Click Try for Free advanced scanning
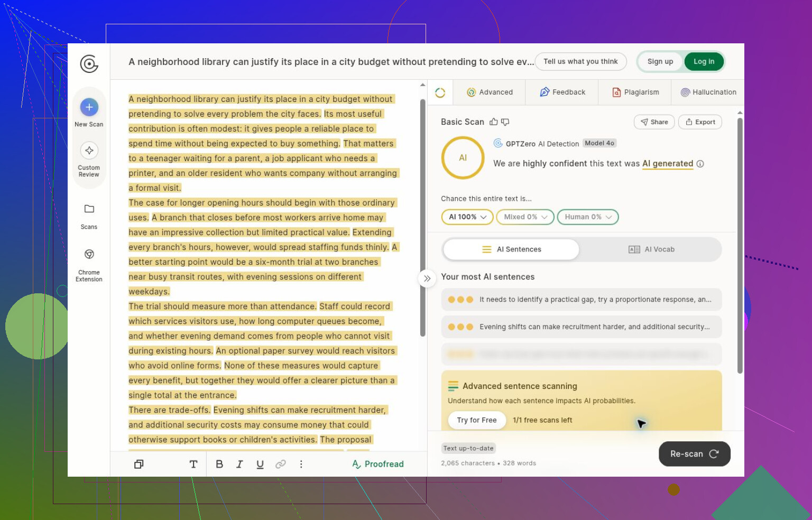Image resolution: width=812 pixels, height=520 pixels. pyautogui.click(x=477, y=420)
